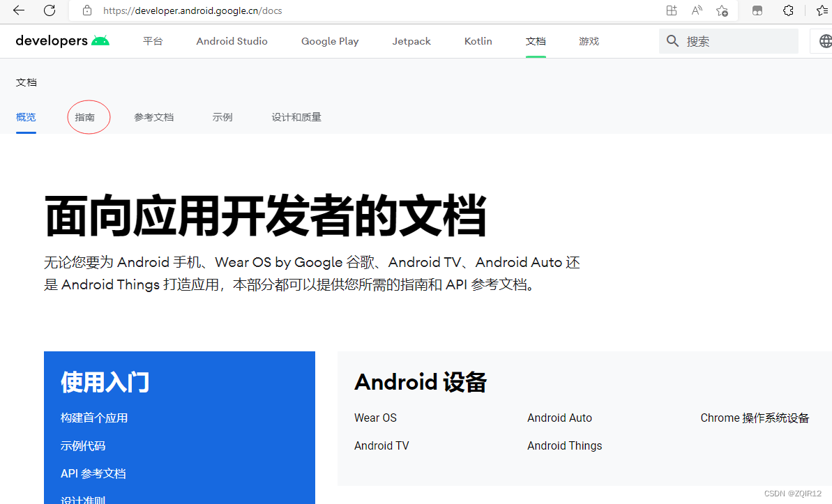
Task: Open search using the magnifier icon
Action: (672, 40)
